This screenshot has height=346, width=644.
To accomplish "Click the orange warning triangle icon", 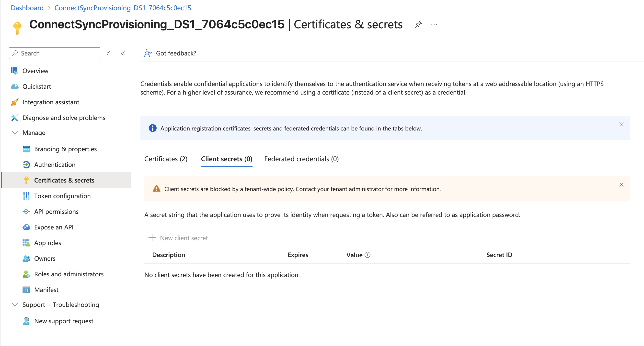I will [x=157, y=188].
